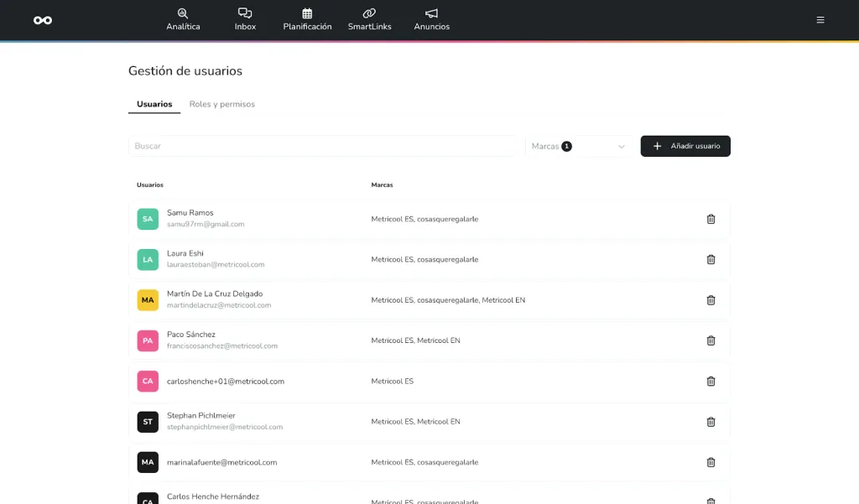This screenshot has width=859, height=504.
Task: Delete user Martín De La Cruz Delgado
Action: coord(711,300)
